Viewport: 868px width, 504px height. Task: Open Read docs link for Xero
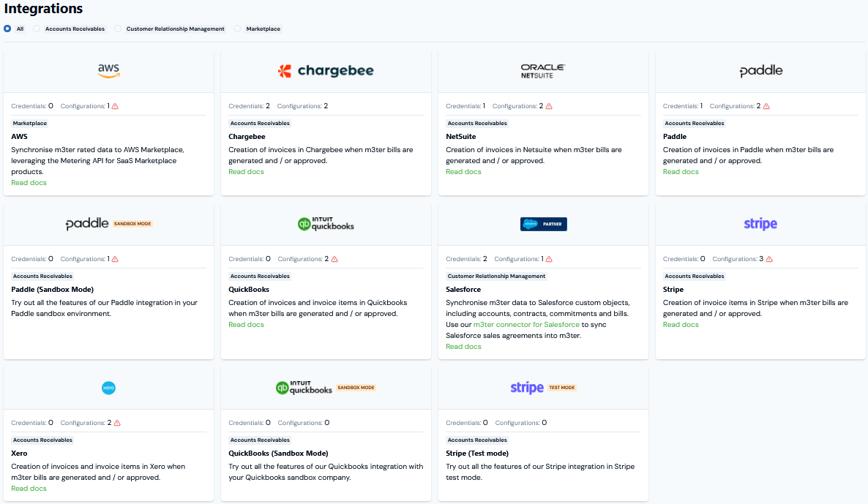click(29, 488)
